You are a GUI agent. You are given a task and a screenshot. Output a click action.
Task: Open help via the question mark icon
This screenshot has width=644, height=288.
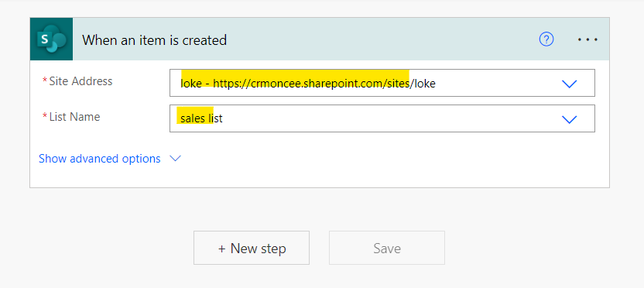(x=546, y=39)
